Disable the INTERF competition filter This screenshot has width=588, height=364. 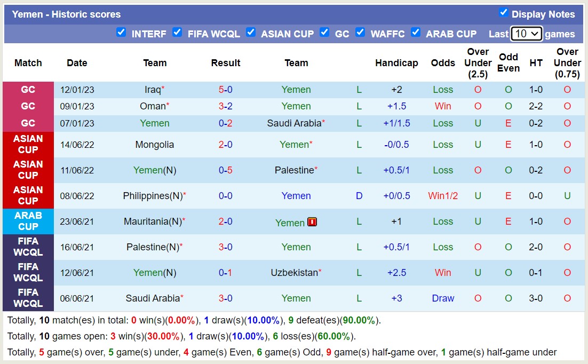tap(122, 33)
